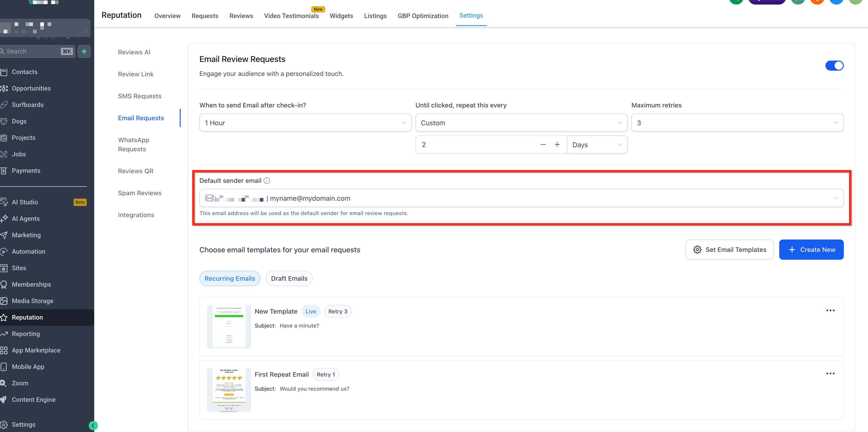Open Maximum retries dropdown showing 3
This screenshot has height=432, width=868.
coord(737,123)
